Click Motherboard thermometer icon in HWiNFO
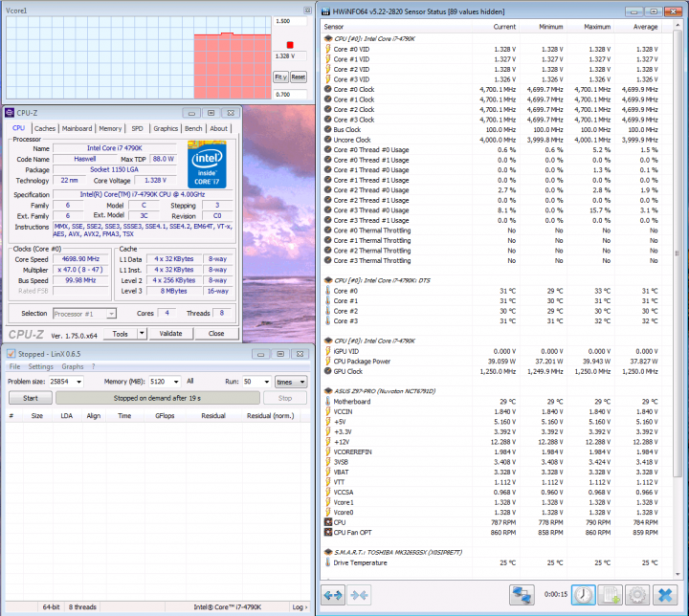This screenshot has width=689, height=616. pos(328,401)
